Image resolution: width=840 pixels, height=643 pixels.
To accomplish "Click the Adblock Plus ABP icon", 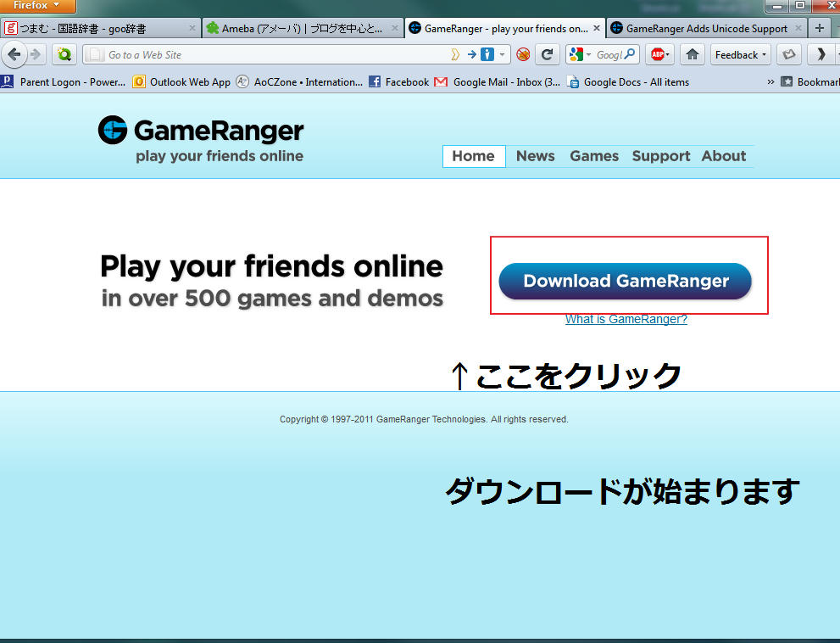I will pyautogui.click(x=659, y=55).
